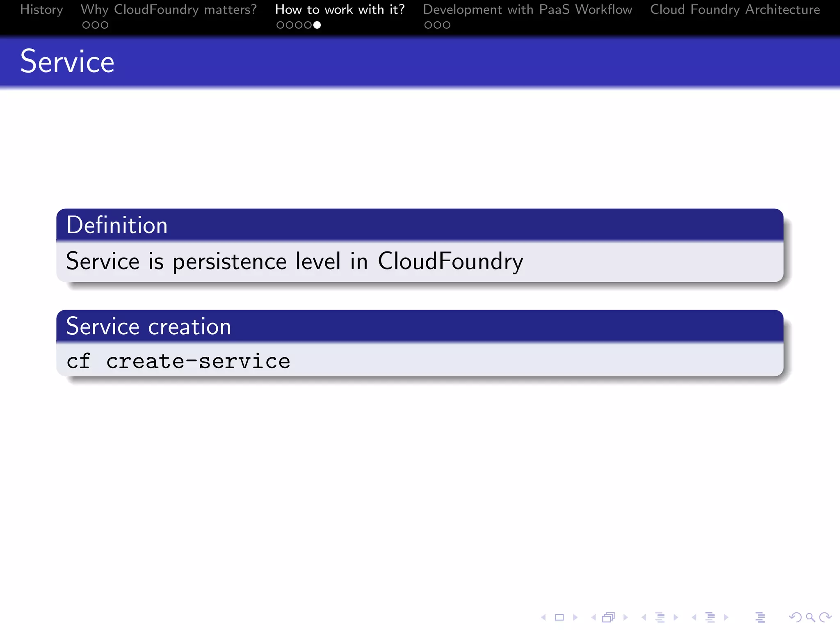Select third dot under How to work with it?
This screenshot has height=630, width=840.
pos(299,25)
